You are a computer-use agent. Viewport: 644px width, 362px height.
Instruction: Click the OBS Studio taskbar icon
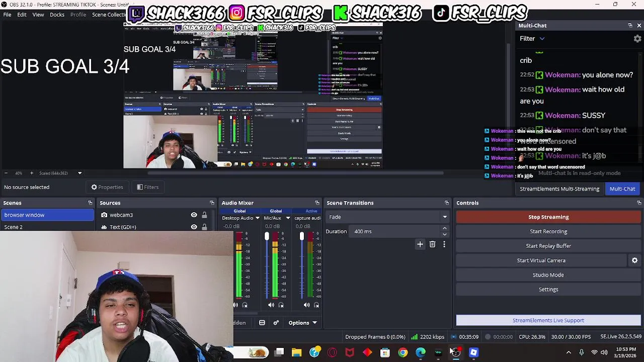[x=456, y=352]
